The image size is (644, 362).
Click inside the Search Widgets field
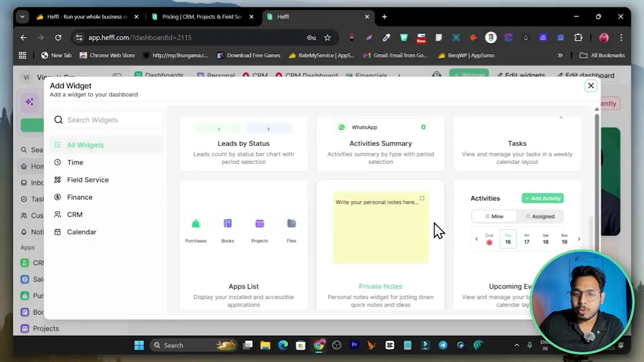(106, 120)
